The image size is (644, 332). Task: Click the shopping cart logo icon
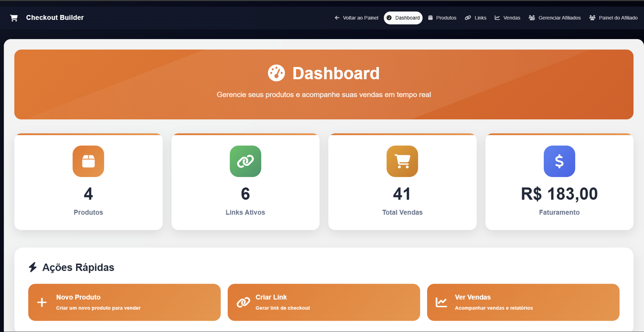coord(14,18)
